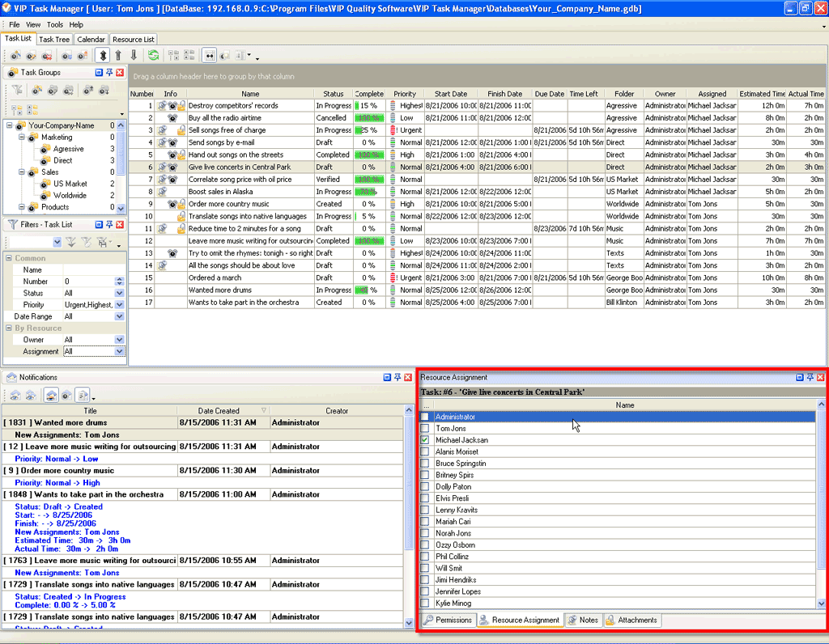829x644 pixels.
Task: Click the green Refresh icon in main toolbar
Action: tap(153, 56)
